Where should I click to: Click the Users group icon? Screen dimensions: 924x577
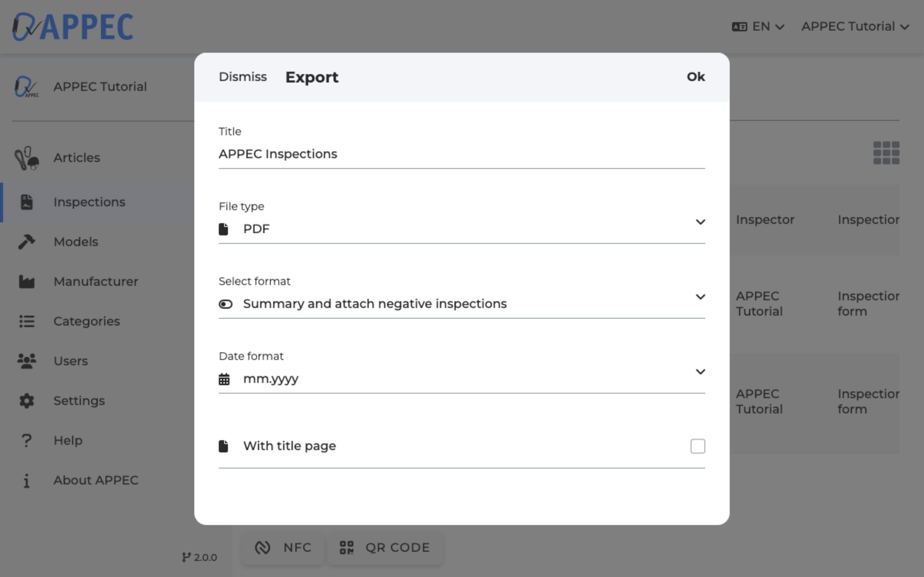(26, 361)
